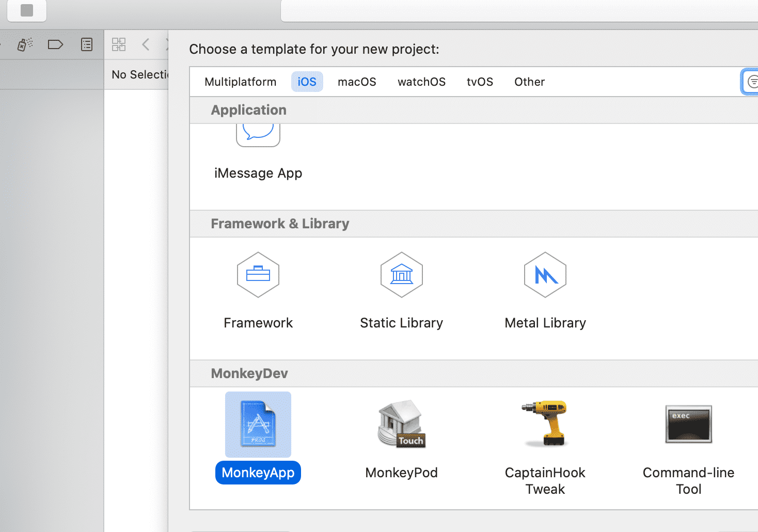758x532 pixels.
Task: Open the test navigator spray icon
Action: tap(24, 44)
